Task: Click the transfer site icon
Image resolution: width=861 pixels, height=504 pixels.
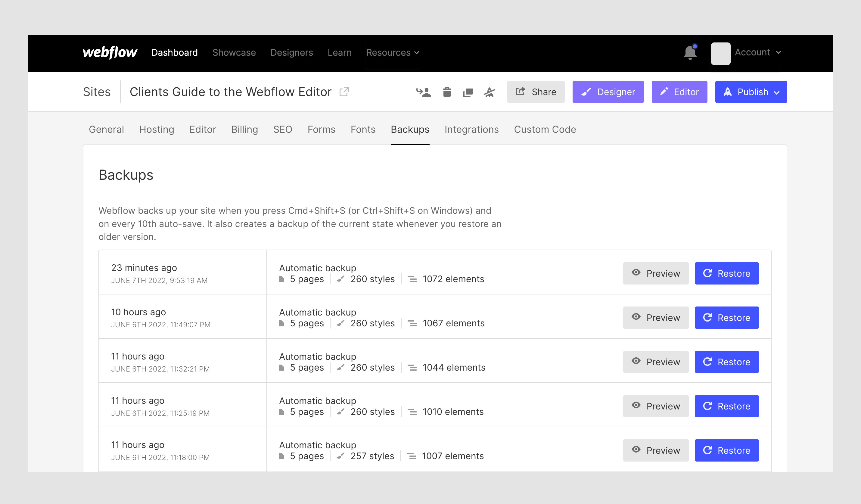Action: click(x=423, y=92)
